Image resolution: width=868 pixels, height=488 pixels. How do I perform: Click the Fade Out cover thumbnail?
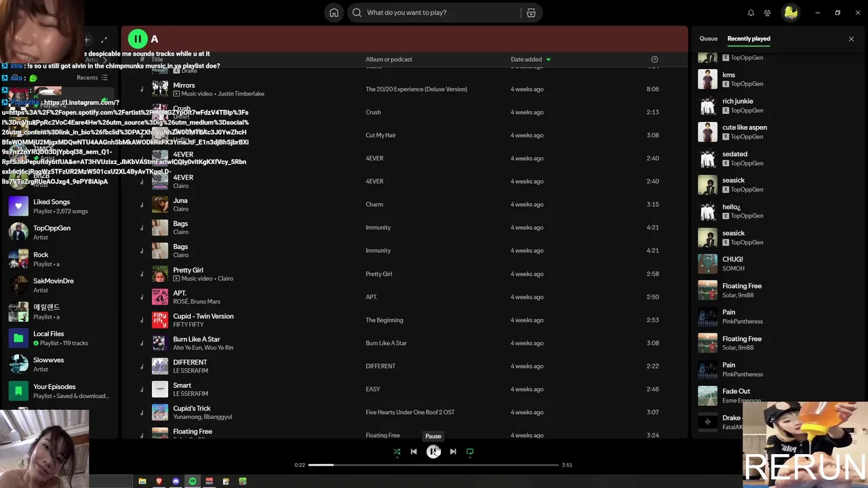(x=708, y=396)
